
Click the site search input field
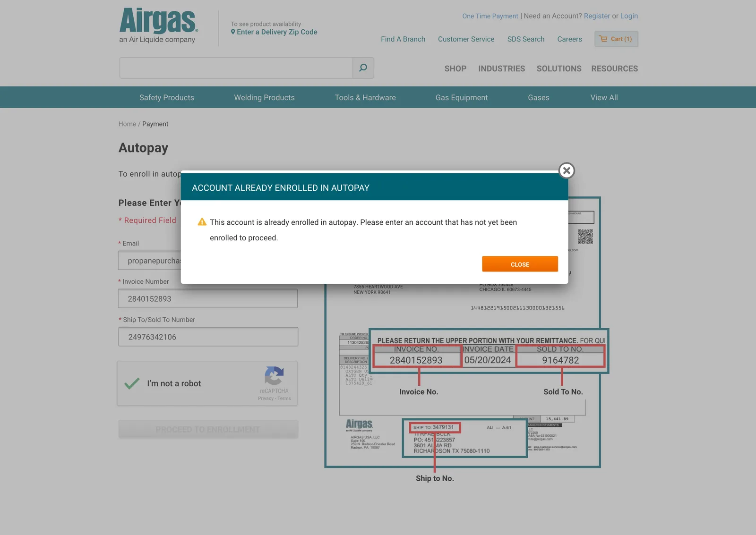[236, 68]
